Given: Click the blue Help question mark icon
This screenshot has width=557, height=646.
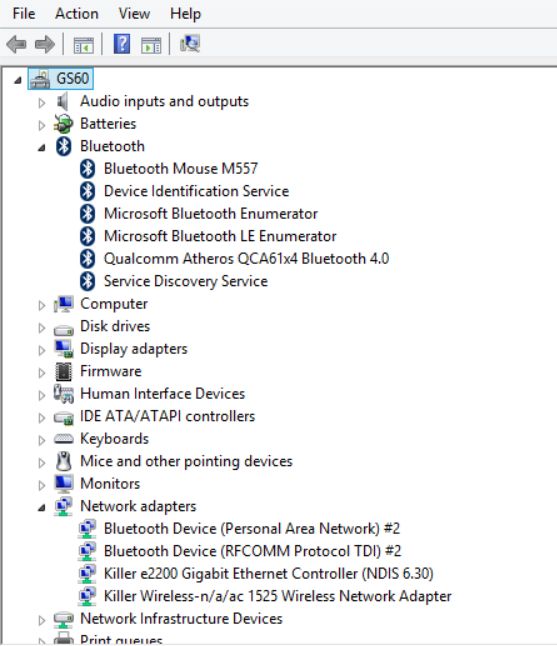Looking at the screenshot, I should [x=122, y=44].
